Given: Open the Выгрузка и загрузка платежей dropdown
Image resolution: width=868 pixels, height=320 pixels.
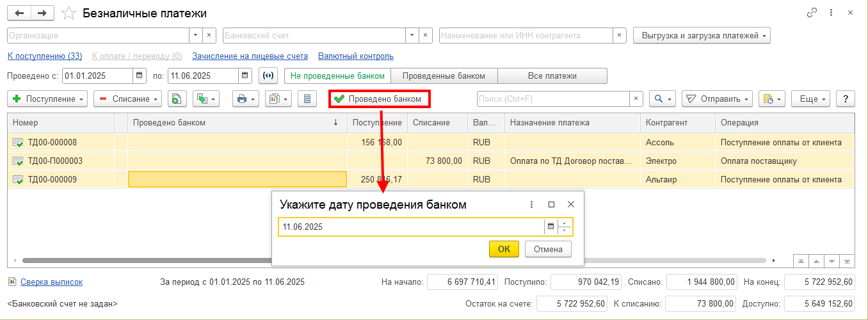Looking at the screenshot, I should coord(702,35).
